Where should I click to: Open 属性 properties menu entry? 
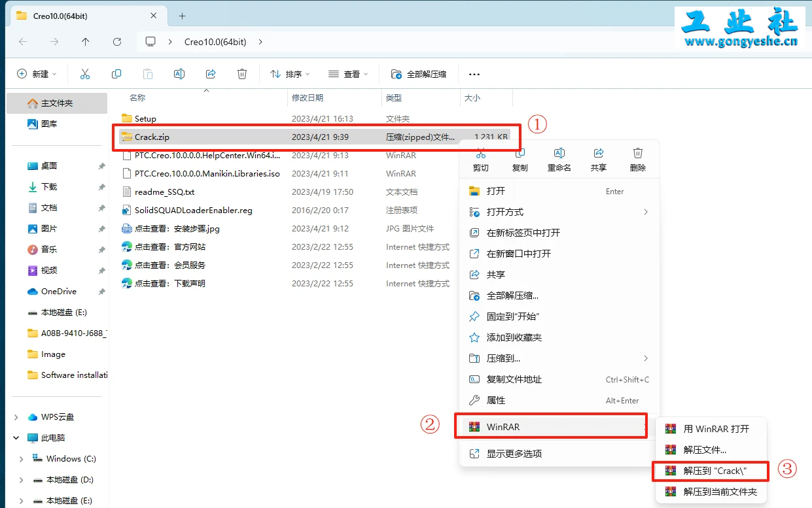coord(559,400)
